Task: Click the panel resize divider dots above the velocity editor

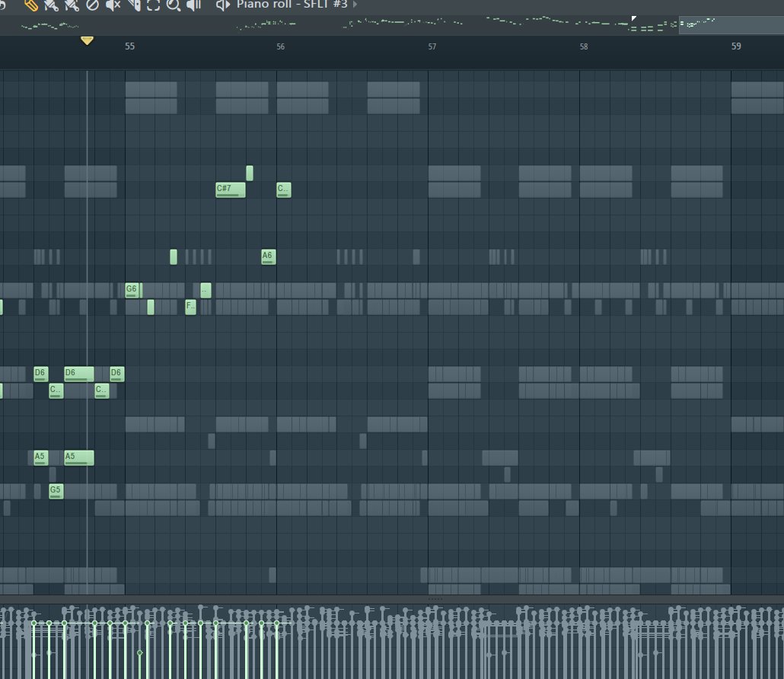Action: (x=435, y=599)
